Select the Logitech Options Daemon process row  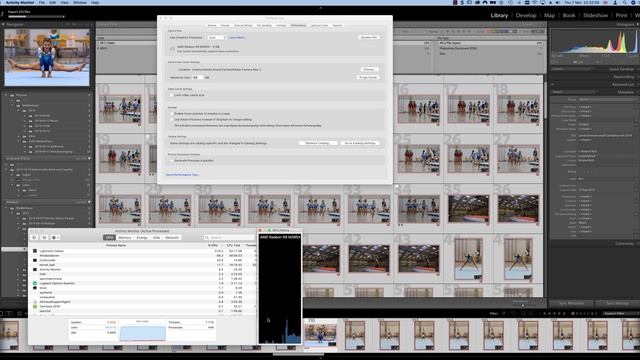coord(142,283)
